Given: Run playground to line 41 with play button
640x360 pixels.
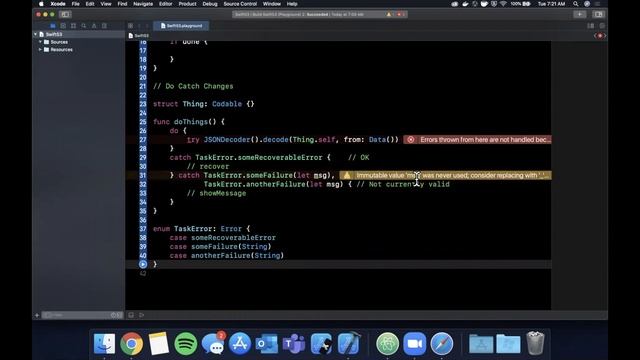Looking at the screenshot, I should click(x=142, y=264).
